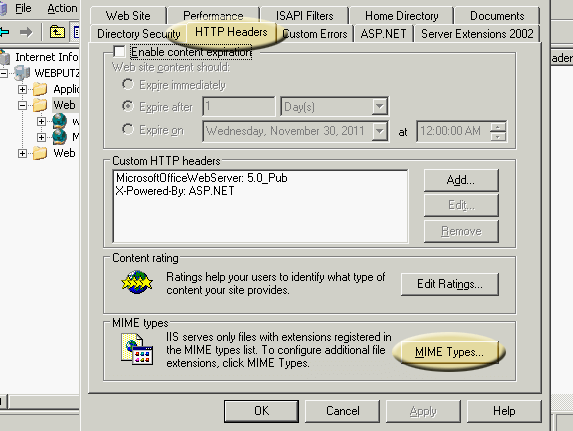The width and height of the screenshot is (573, 431).
Task: Open the Day(s) unit dropdown
Action: pos(380,107)
